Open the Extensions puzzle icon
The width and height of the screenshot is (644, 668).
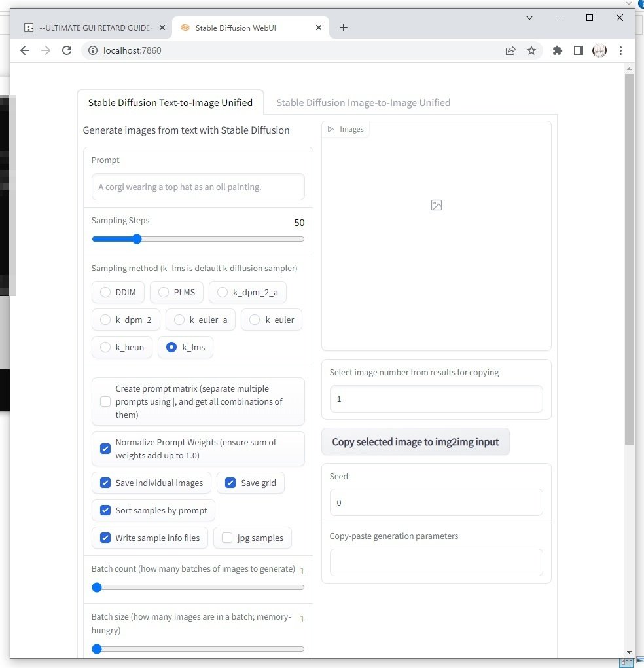point(557,50)
